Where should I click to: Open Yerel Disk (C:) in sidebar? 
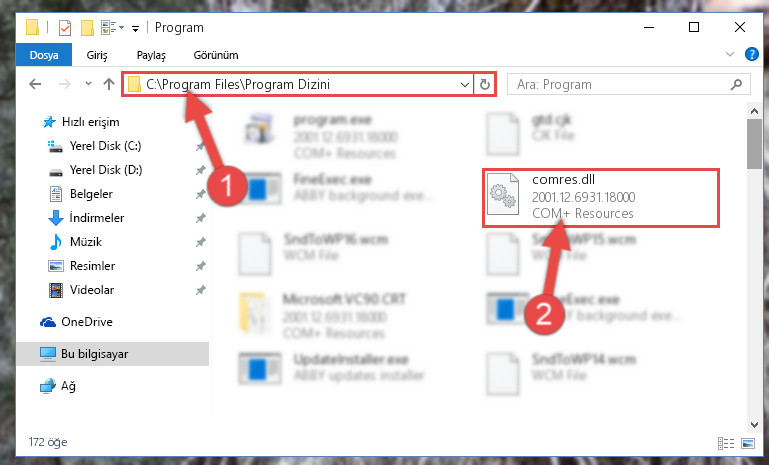(x=105, y=146)
